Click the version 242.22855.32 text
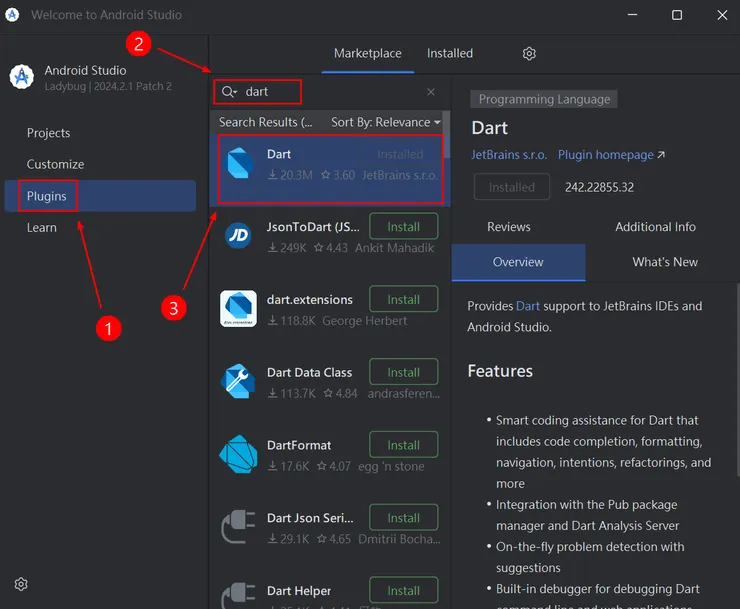Screen dimensions: 740x609 [599, 187]
